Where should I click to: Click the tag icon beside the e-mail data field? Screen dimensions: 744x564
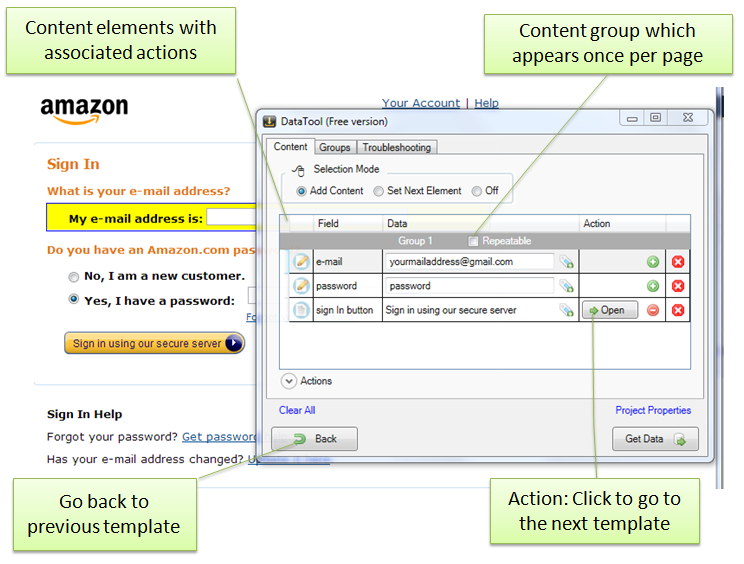pyautogui.click(x=567, y=262)
